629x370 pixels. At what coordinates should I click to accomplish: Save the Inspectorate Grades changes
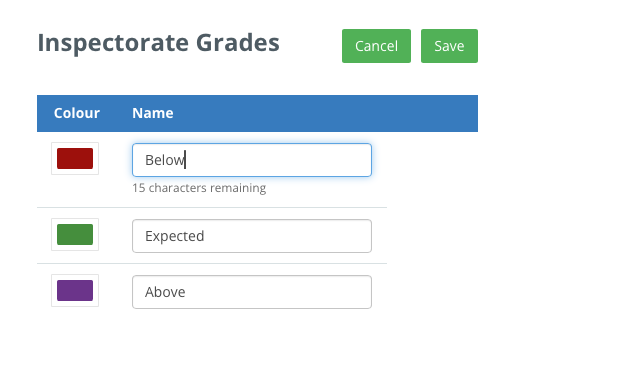[449, 46]
